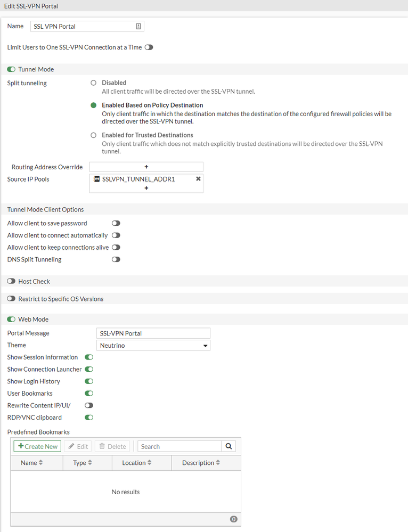Select Disabled split tunneling option
The image size is (408, 532).
94,83
